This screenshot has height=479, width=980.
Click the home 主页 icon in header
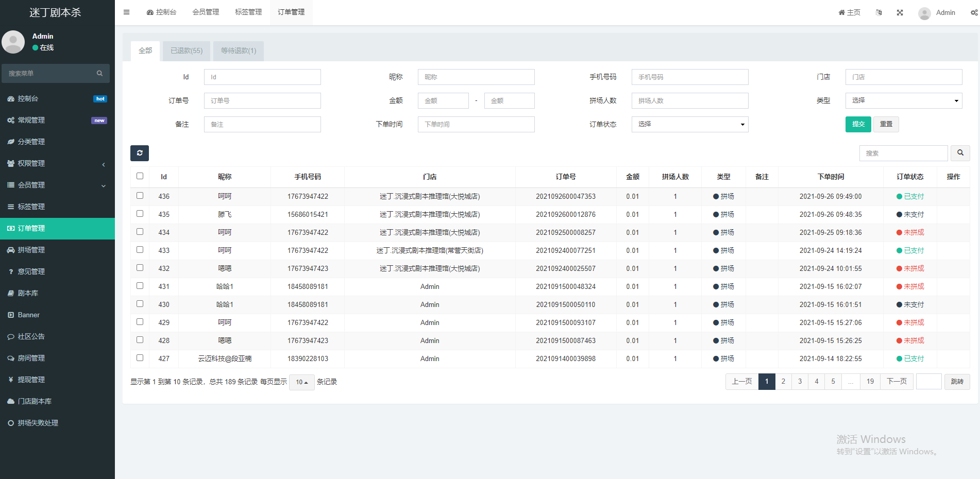[849, 12]
